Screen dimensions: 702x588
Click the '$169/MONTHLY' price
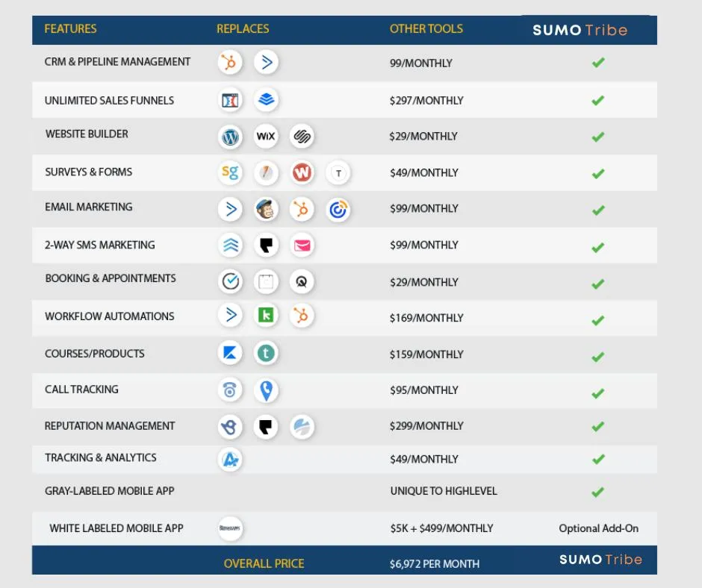pos(426,318)
